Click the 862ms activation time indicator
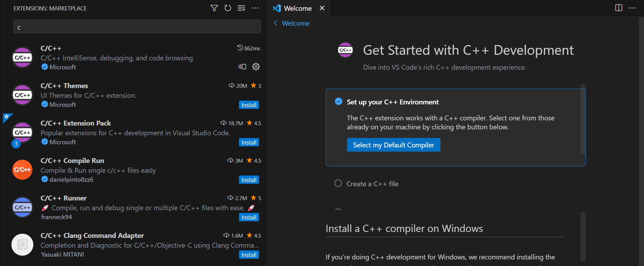This screenshot has width=644, height=266. coord(248,48)
